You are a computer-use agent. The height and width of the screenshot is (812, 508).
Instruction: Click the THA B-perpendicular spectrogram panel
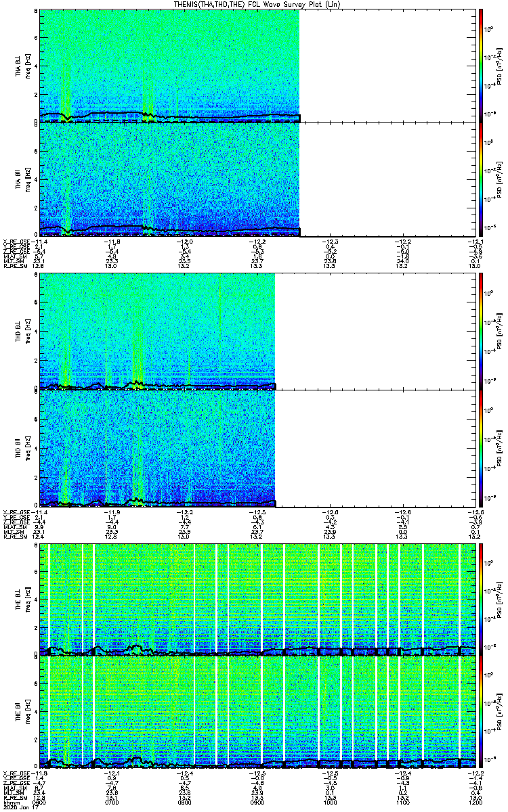tap(257, 66)
